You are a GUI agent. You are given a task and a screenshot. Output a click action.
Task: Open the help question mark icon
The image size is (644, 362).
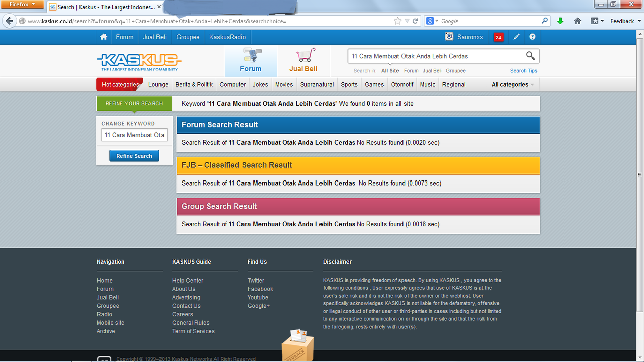pyautogui.click(x=532, y=37)
